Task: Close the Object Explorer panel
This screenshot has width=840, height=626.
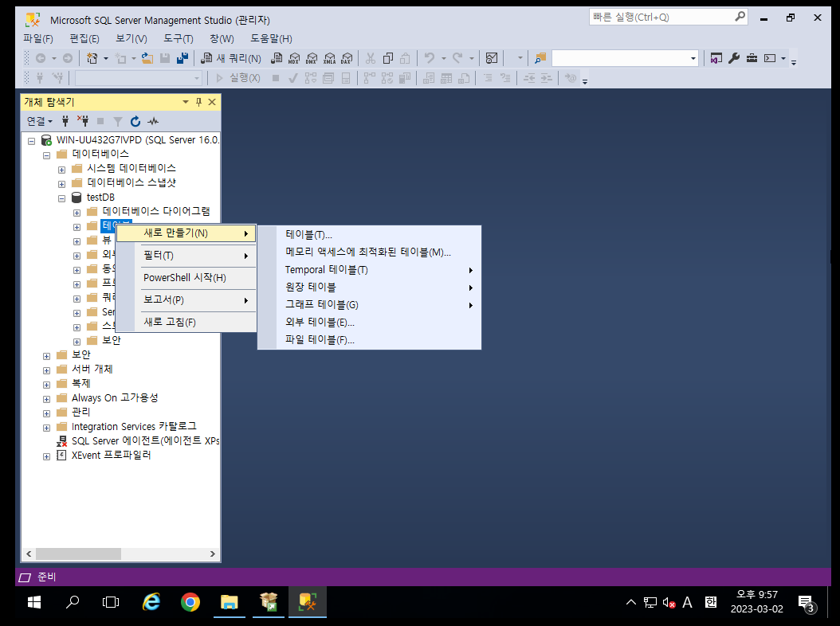Action: 212,102
